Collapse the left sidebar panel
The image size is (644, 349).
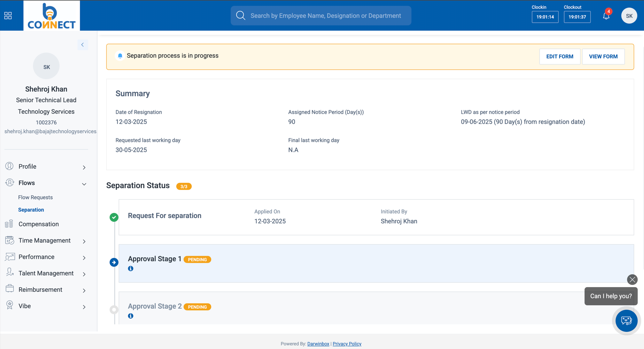click(x=83, y=45)
